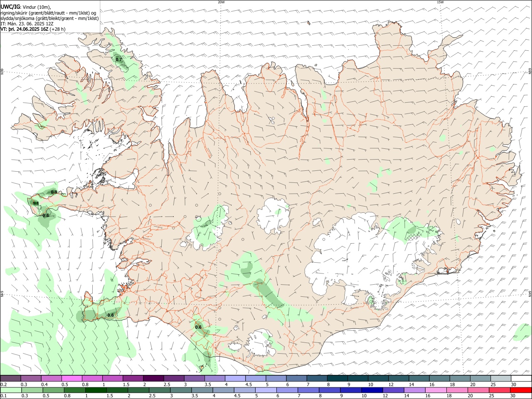Select the bottom-row violet swatch at 12
This screenshot has width=532, height=399.
393,390
